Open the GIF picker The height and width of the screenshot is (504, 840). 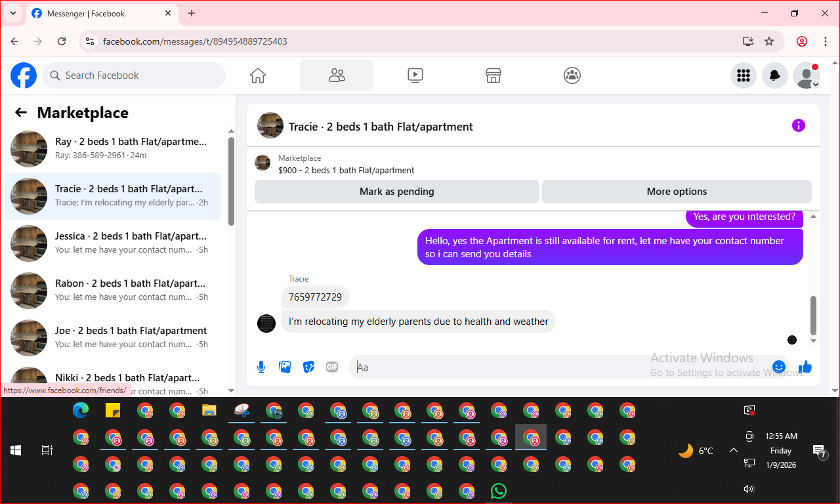332,367
